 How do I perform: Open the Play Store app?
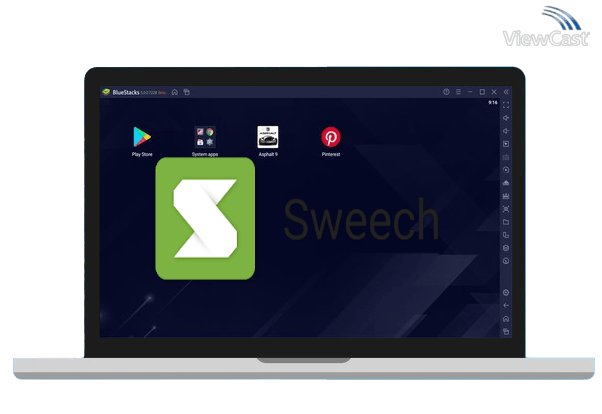click(x=142, y=137)
